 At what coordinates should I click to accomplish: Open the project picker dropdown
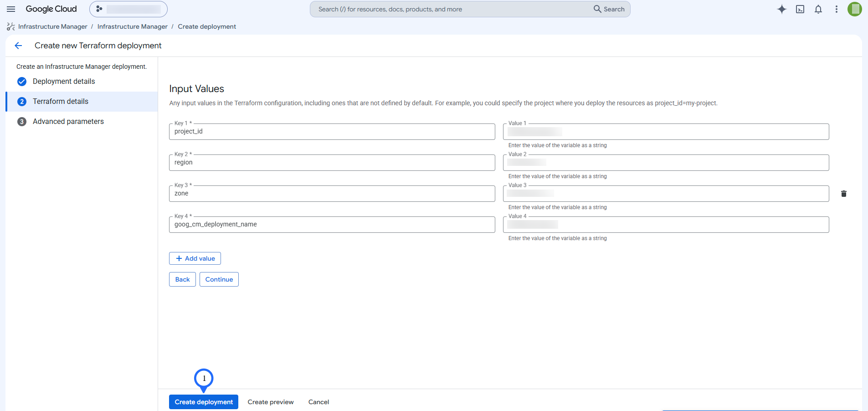tap(128, 9)
